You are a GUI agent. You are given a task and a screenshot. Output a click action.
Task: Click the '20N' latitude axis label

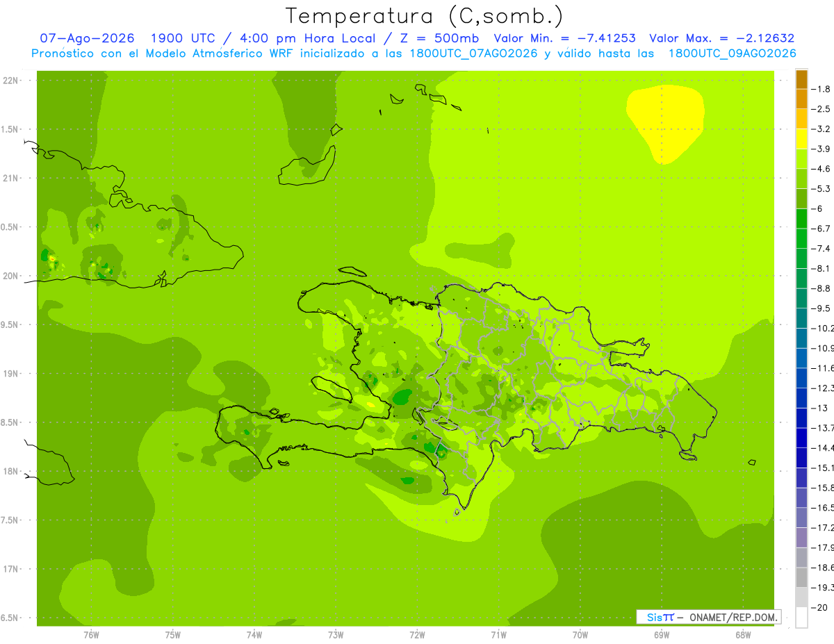tap(10, 276)
